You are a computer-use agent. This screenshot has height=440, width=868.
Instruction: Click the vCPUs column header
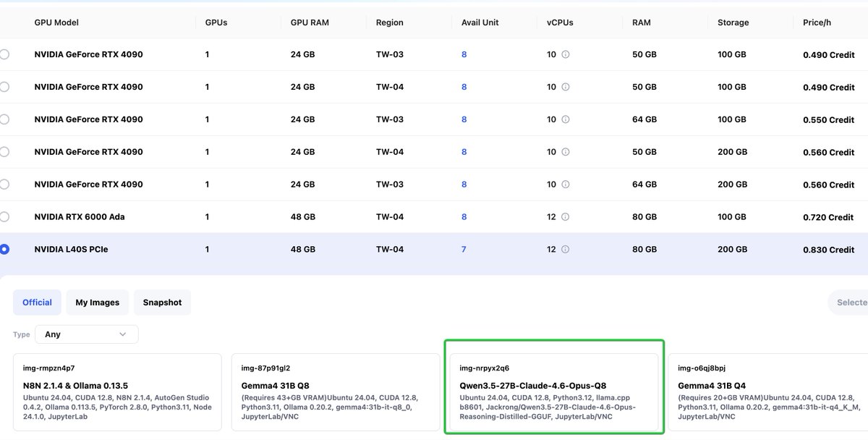(x=560, y=22)
